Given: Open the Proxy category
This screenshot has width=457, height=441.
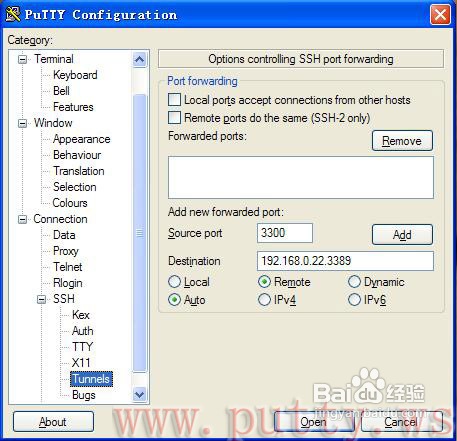Looking at the screenshot, I should [66, 251].
